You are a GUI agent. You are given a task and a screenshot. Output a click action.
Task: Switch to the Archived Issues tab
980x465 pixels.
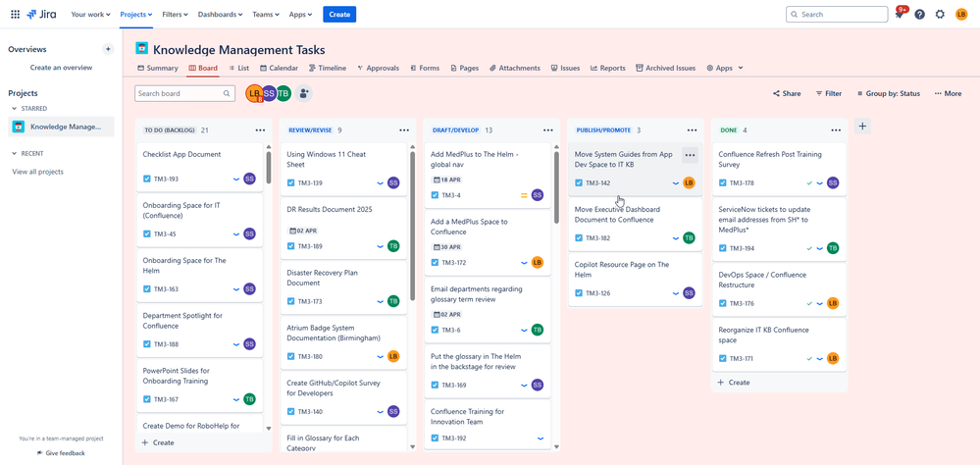click(666, 68)
